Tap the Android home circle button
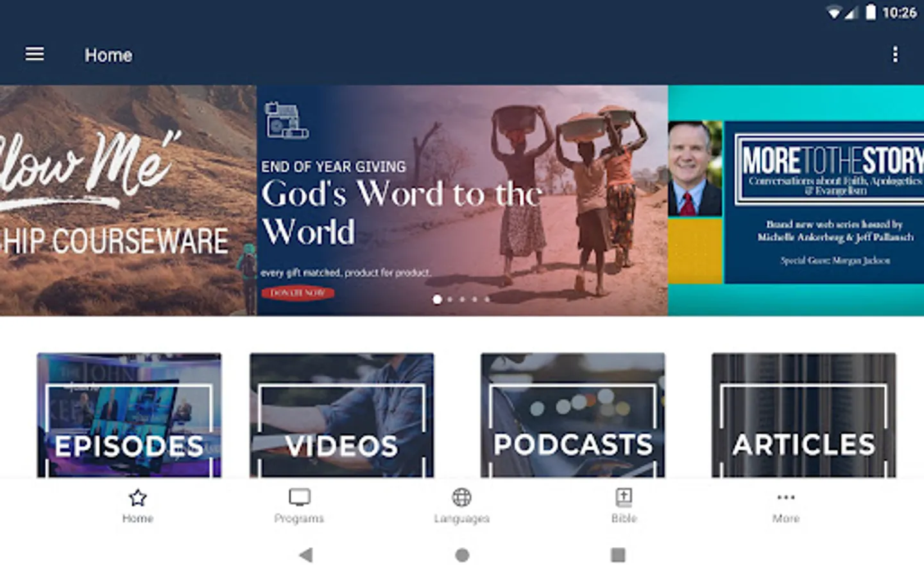Screen dimensions: 924x578 pyautogui.click(x=462, y=555)
